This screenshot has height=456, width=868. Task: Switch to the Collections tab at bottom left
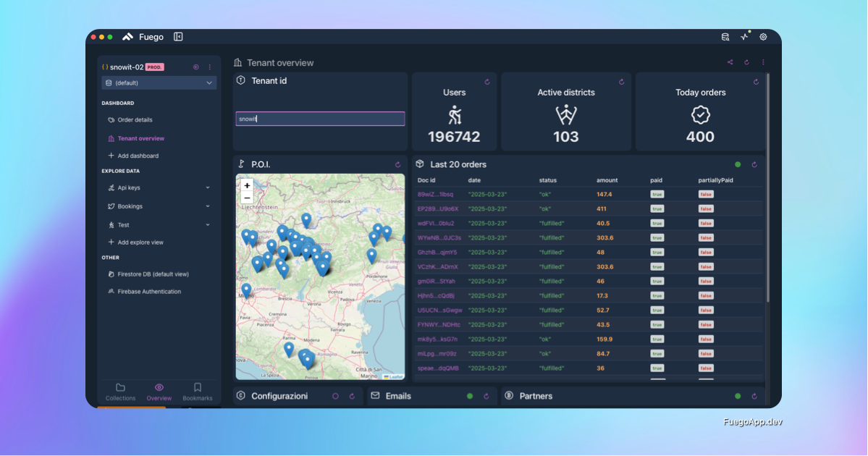pos(120,391)
